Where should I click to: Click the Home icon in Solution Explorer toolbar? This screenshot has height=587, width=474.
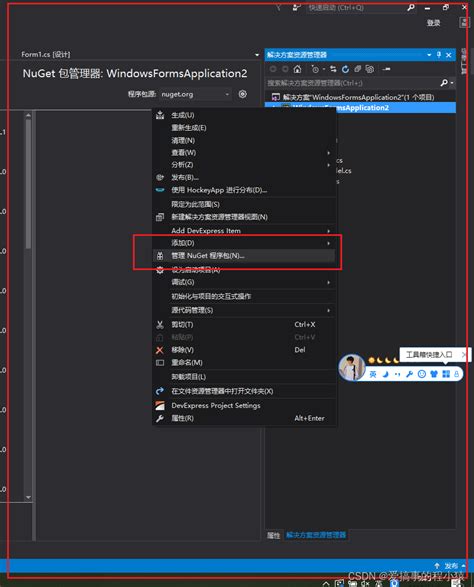click(297, 69)
